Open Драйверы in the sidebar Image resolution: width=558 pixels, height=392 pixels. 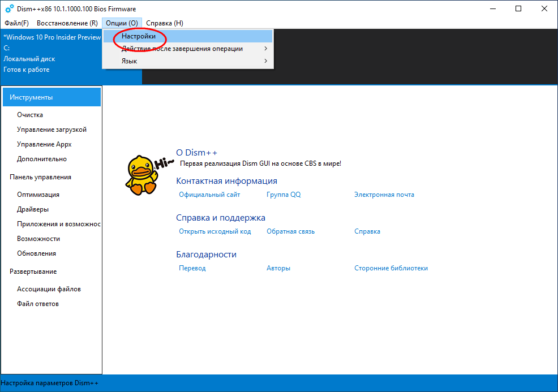coord(33,209)
